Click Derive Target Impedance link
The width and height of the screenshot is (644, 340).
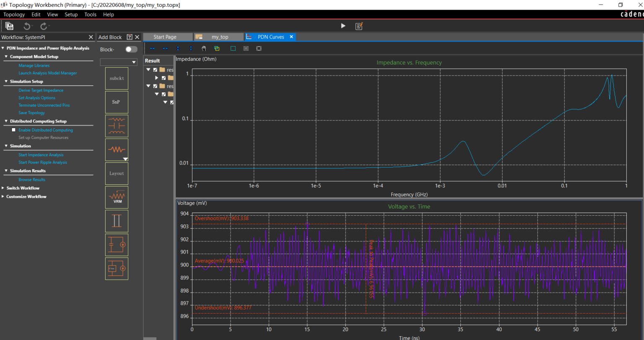point(41,90)
